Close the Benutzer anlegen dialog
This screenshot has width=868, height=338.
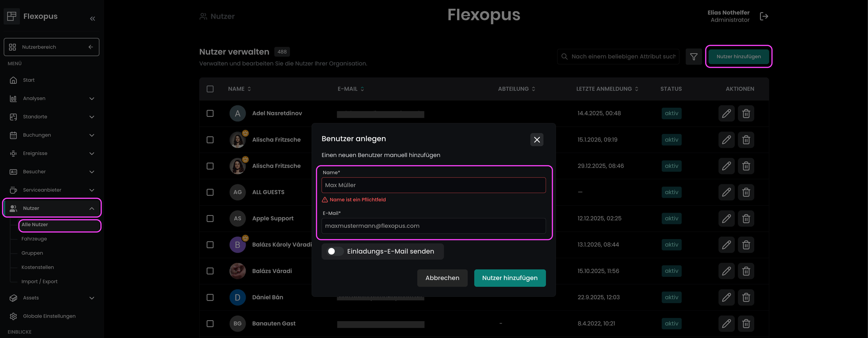[x=537, y=140]
